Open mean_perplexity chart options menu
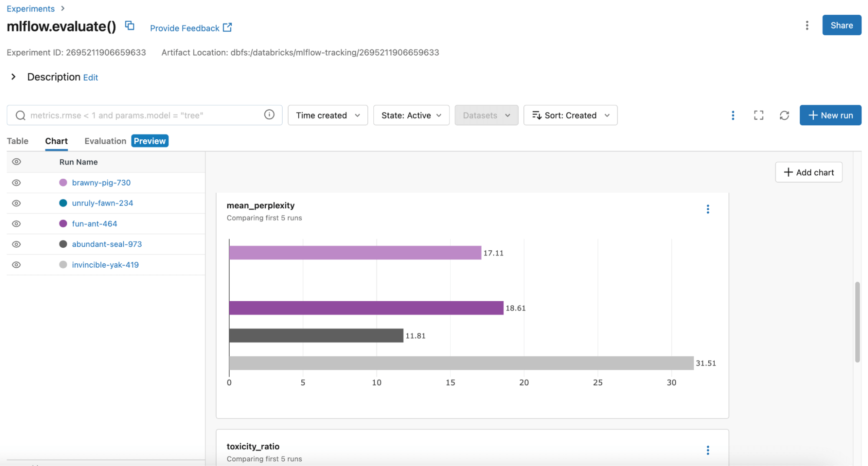This screenshot has width=868, height=466. tap(707, 210)
